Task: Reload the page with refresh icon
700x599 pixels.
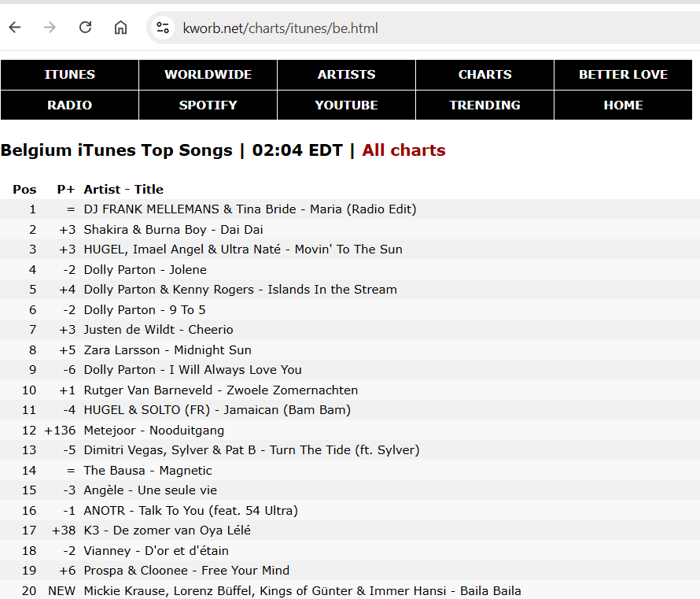Action: (x=85, y=28)
